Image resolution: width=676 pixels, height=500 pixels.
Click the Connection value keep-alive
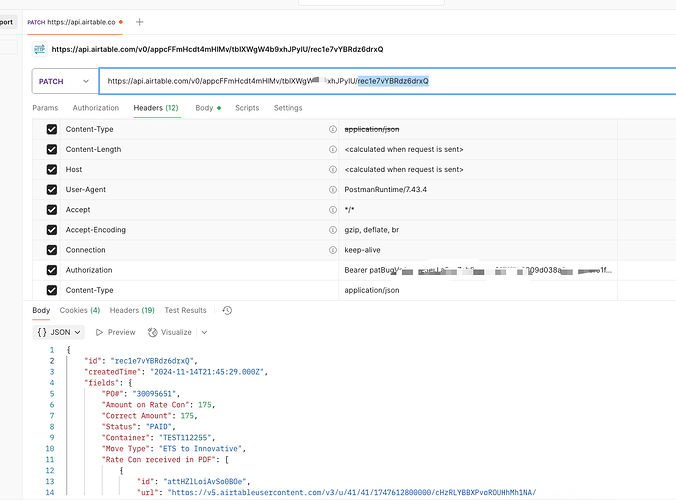coord(362,250)
